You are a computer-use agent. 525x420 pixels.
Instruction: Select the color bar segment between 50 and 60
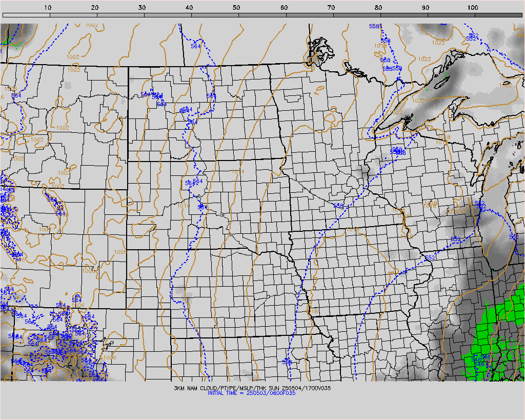[262, 15]
